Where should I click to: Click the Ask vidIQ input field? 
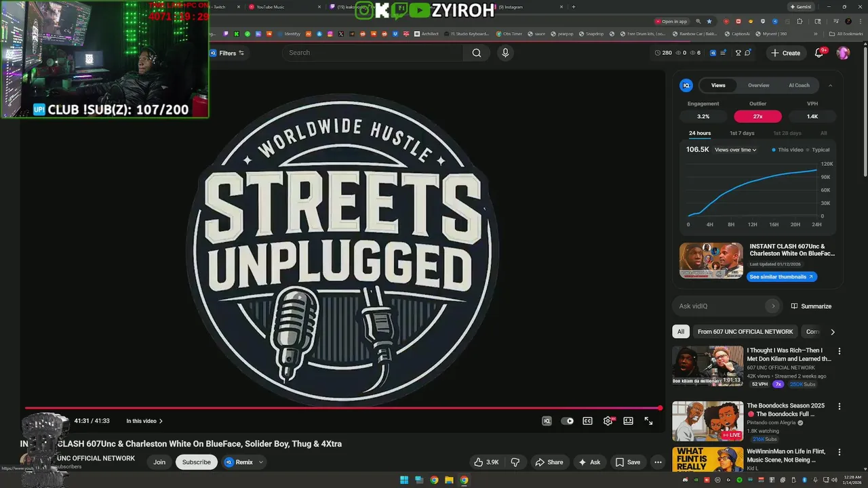[x=722, y=306]
